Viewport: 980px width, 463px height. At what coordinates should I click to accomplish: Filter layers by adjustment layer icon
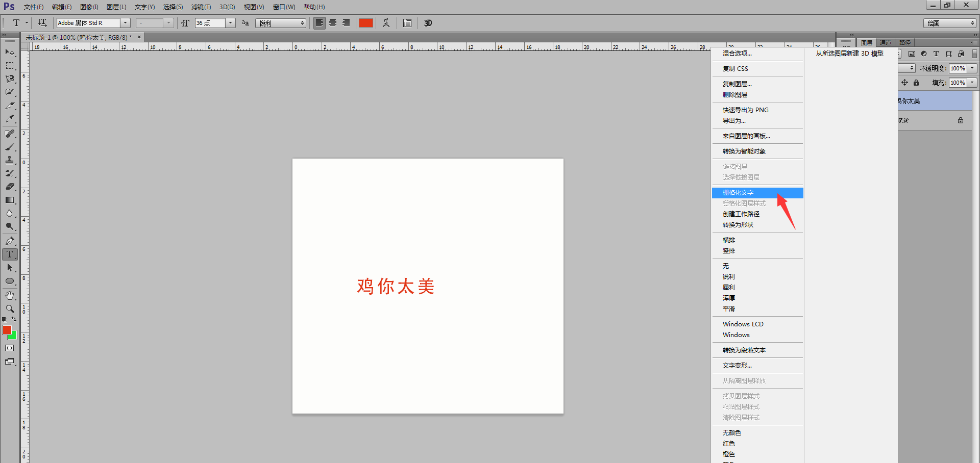(x=924, y=54)
